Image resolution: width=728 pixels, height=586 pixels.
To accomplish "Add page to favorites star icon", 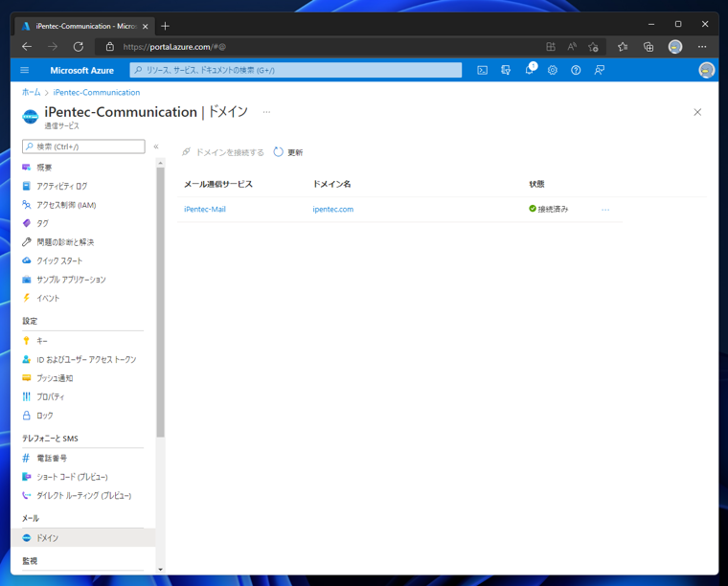I will [x=593, y=46].
